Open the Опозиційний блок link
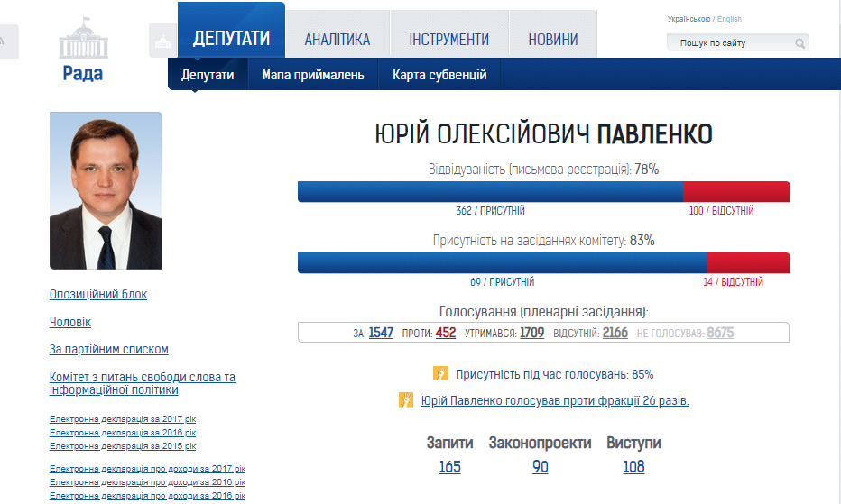Viewport: 841px width, 504px height. coord(98,294)
